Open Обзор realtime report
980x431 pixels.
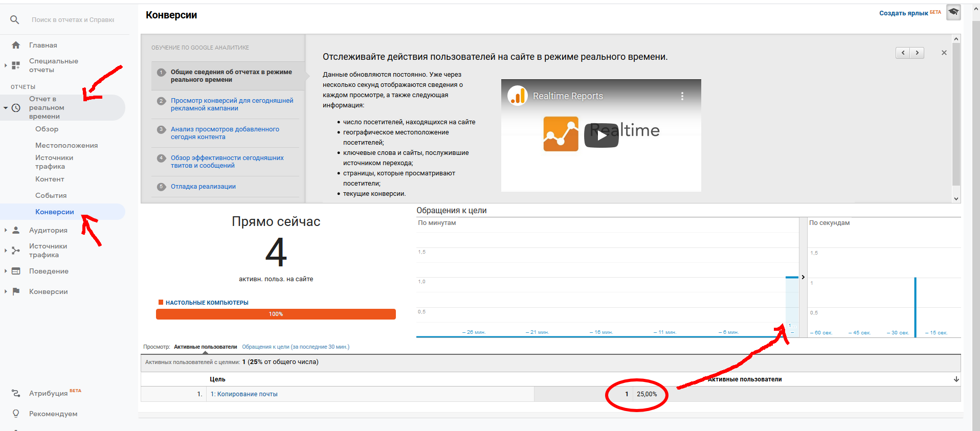coord(47,129)
